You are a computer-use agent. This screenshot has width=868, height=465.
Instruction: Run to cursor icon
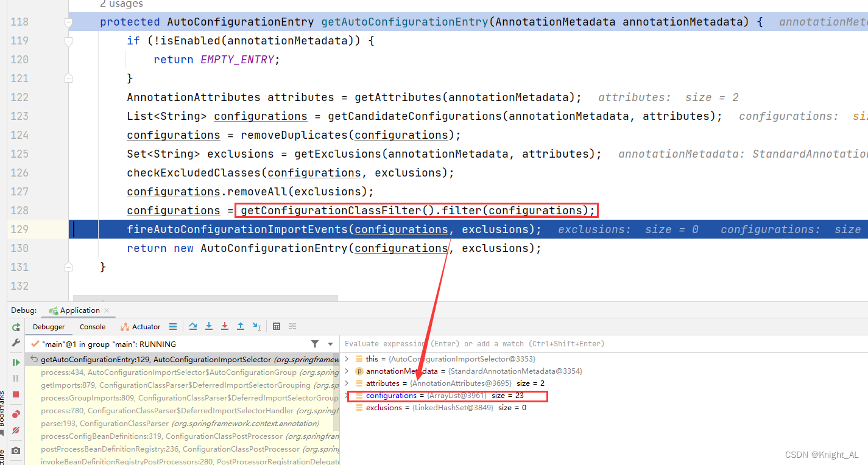pyautogui.click(x=256, y=327)
